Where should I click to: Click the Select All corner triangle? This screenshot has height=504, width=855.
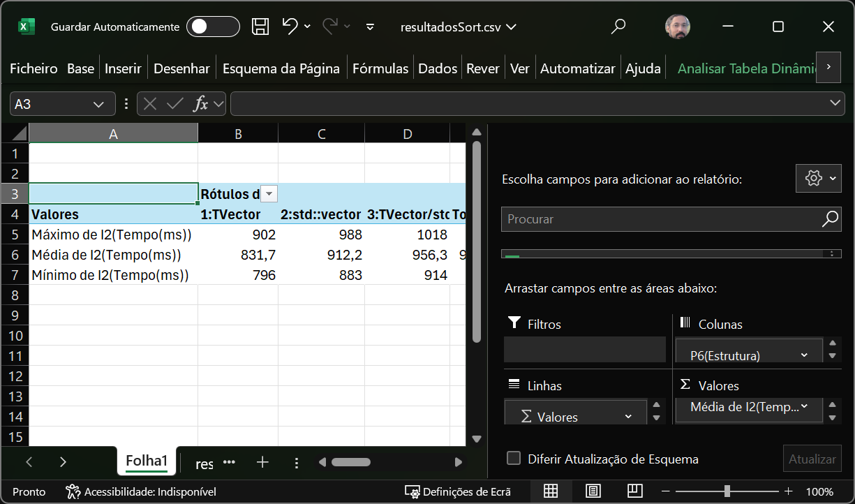[x=15, y=133]
